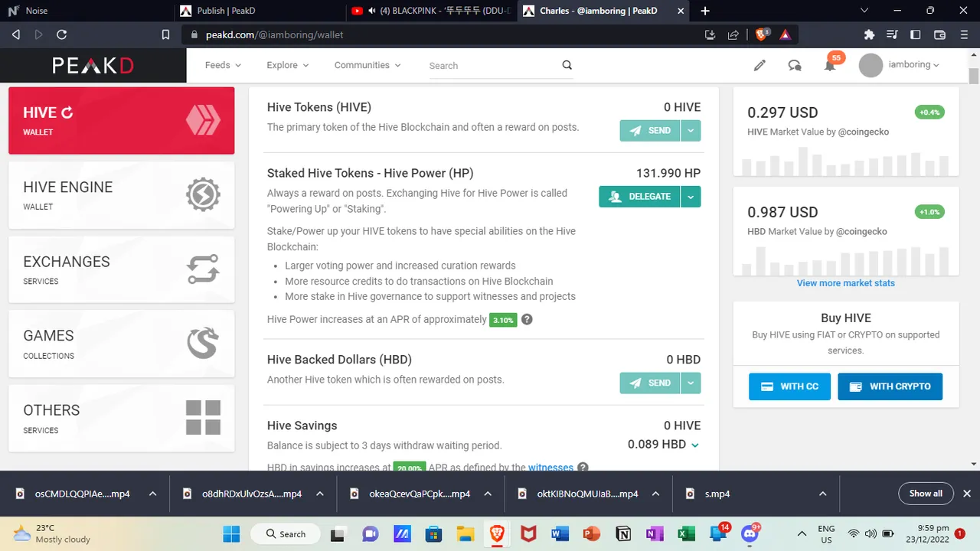
Task: Open a new browser tab
Action: (x=705, y=11)
